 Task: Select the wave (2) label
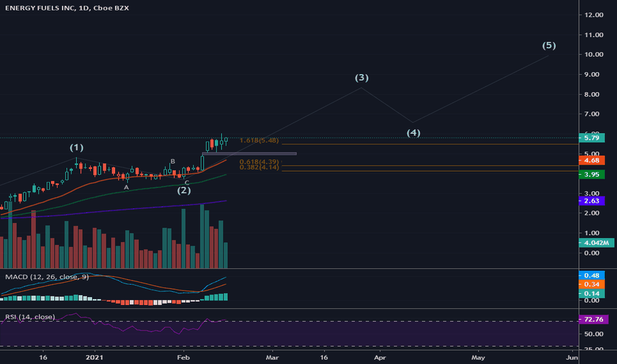click(x=184, y=191)
